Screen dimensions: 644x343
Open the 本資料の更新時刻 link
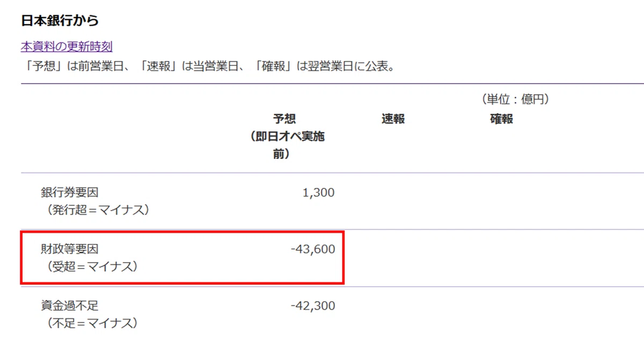[x=67, y=47]
